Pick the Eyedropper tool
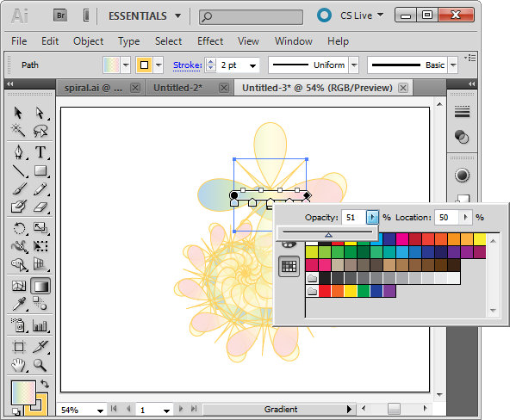The image size is (510, 420). click(x=19, y=304)
